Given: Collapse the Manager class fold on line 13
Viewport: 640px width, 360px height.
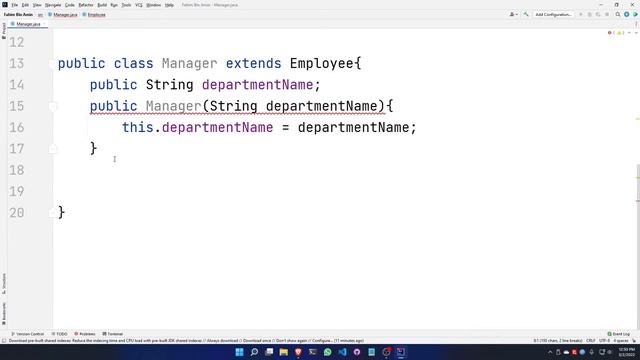Looking at the screenshot, I should [53, 64].
